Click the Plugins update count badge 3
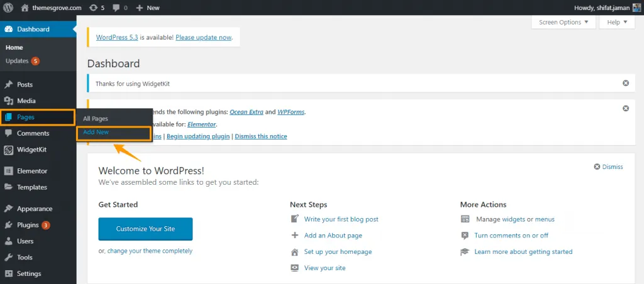Viewport: 644px width, 284px height. point(46,225)
